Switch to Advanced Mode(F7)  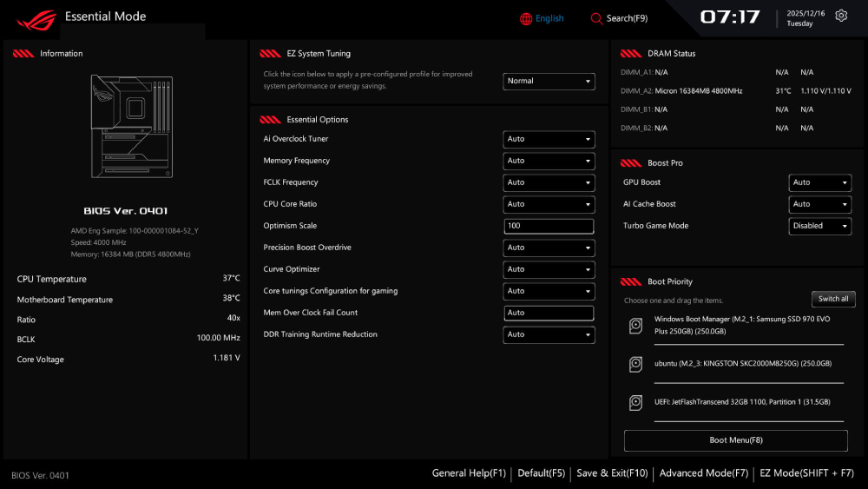coord(703,473)
